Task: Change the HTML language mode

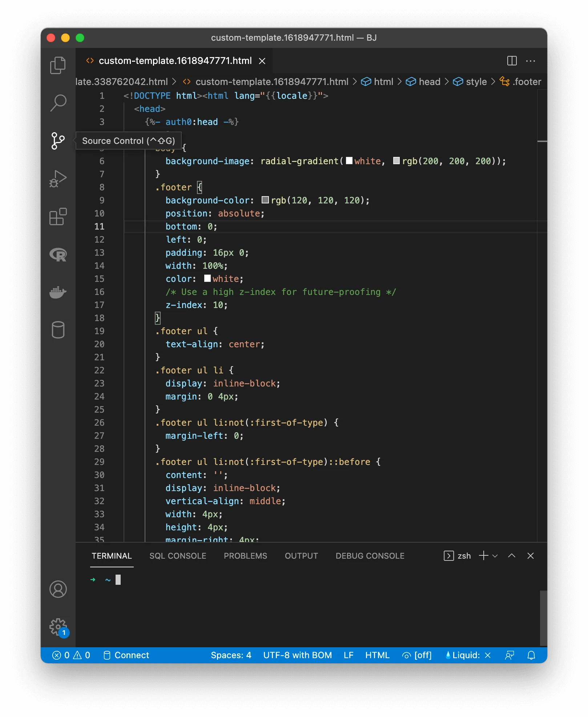Action: click(377, 655)
